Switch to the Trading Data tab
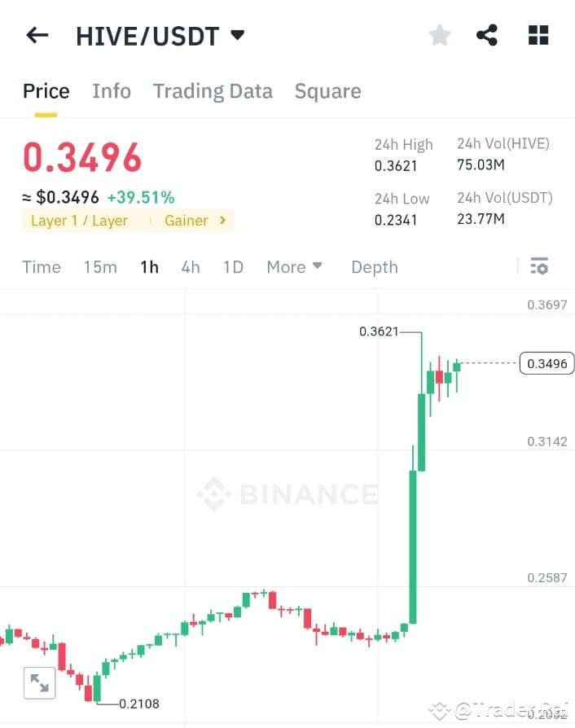575x728 pixels. (213, 90)
